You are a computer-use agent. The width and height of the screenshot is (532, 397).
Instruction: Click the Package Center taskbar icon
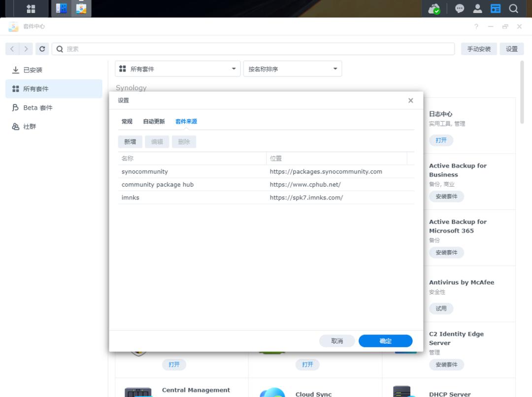(81, 9)
